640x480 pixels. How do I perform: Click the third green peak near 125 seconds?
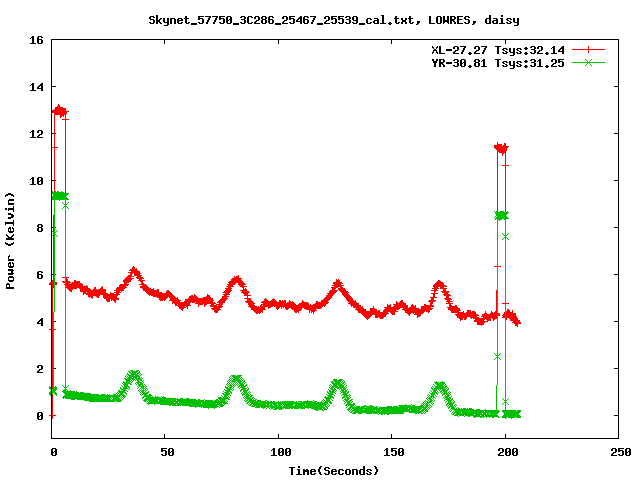[x=338, y=383]
